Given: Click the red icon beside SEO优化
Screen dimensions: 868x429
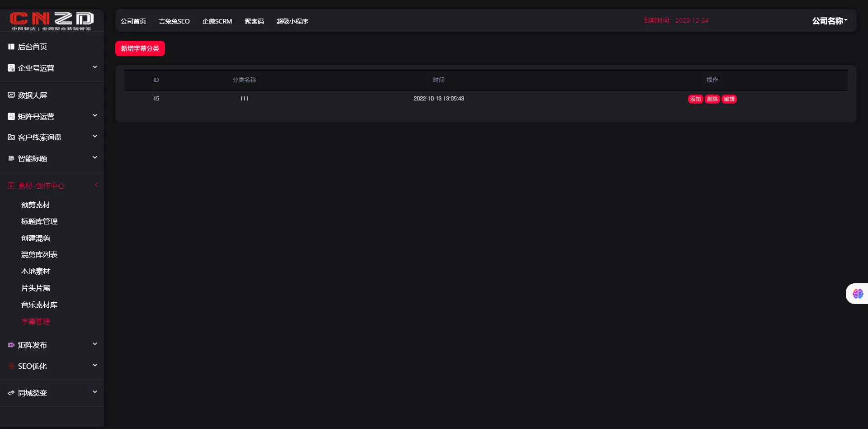Looking at the screenshot, I should coord(11,366).
